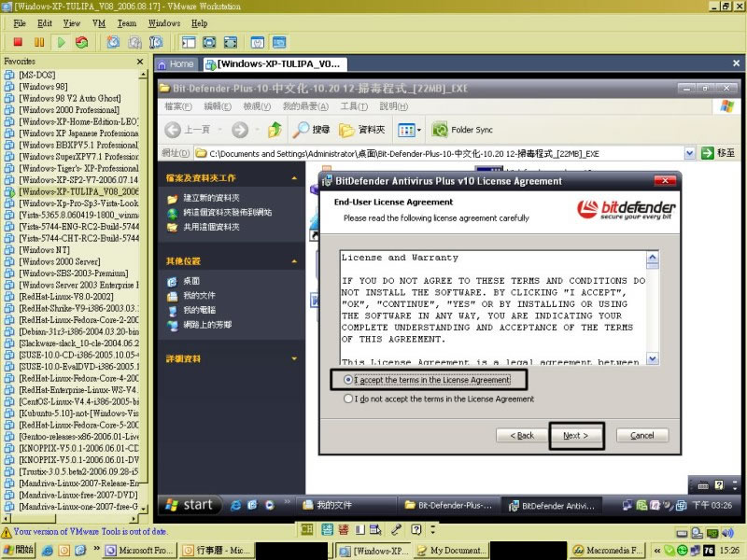Click the Reset VM toolbar icon
Viewport: 747px width, 560px height.
(81, 42)
